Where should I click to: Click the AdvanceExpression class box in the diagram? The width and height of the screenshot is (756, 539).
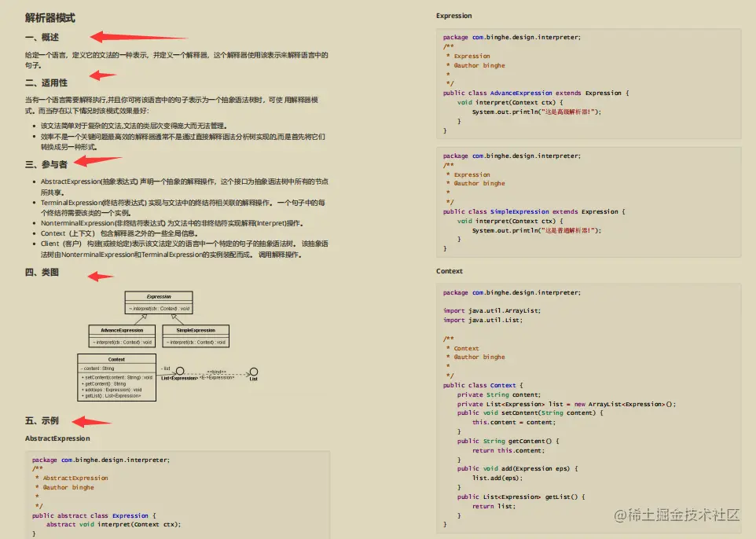pos(122,336)
